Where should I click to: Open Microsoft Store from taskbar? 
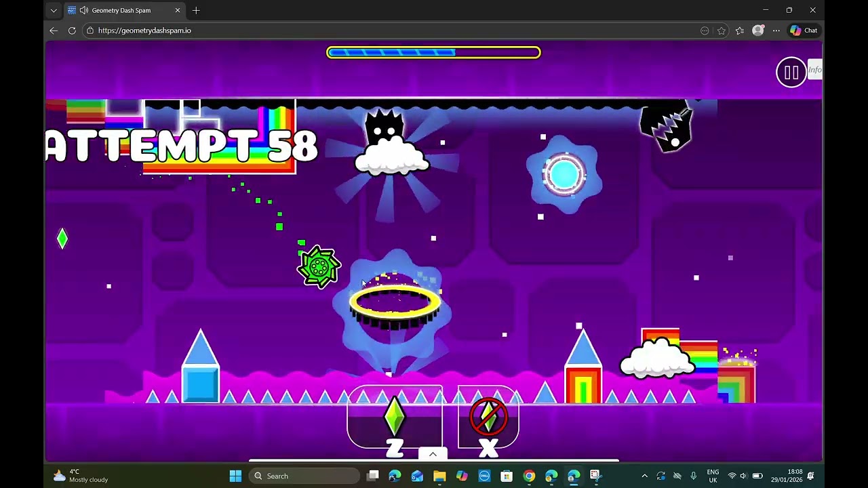coord(507,476)
